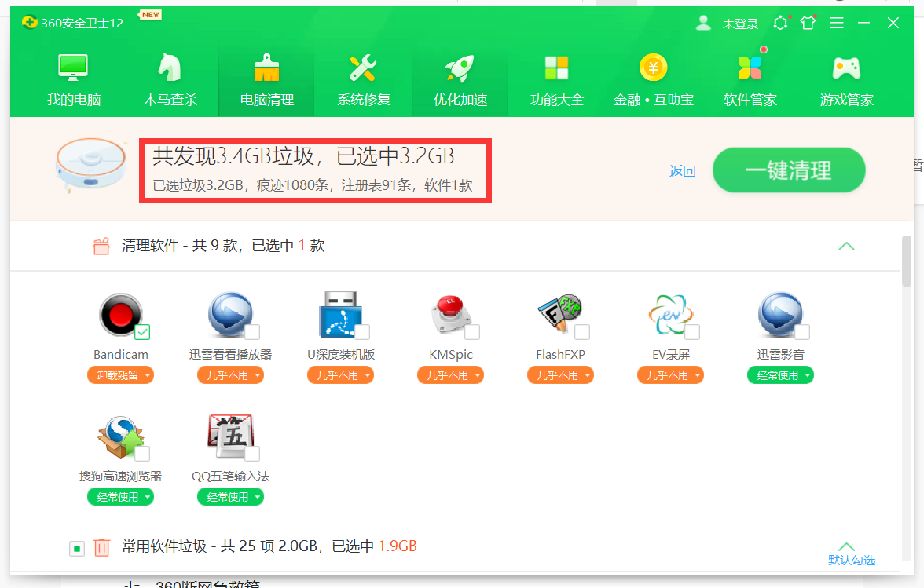Check the QQ五笔输入法 checkbox

[x=252, y=454]
